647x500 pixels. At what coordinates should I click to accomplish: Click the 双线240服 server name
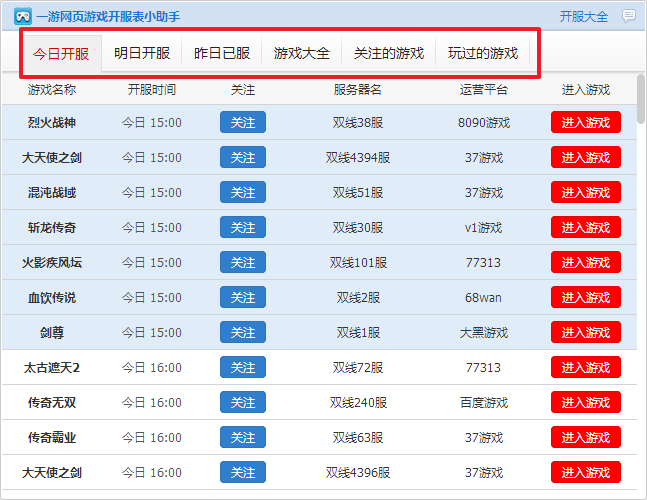point(357,403)
